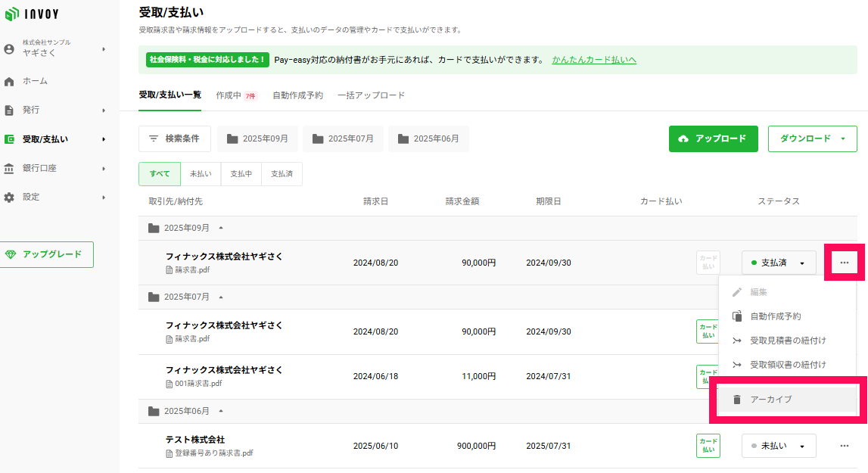This screenshot has width=868, height=473.
Task: Switch to 受取/支払い一覧 tab
Action: pyautogui.click(x=170, y=95)
